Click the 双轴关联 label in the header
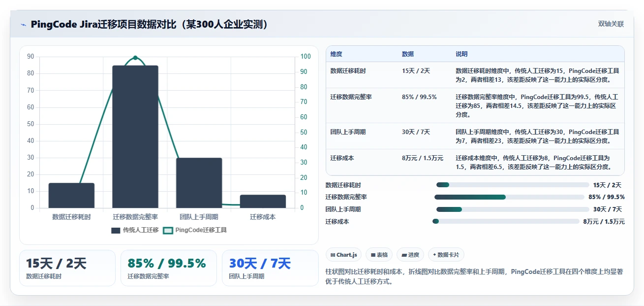The width and height of the screenshot is (644, 306). pyautogui.click(x=611, y=24)
